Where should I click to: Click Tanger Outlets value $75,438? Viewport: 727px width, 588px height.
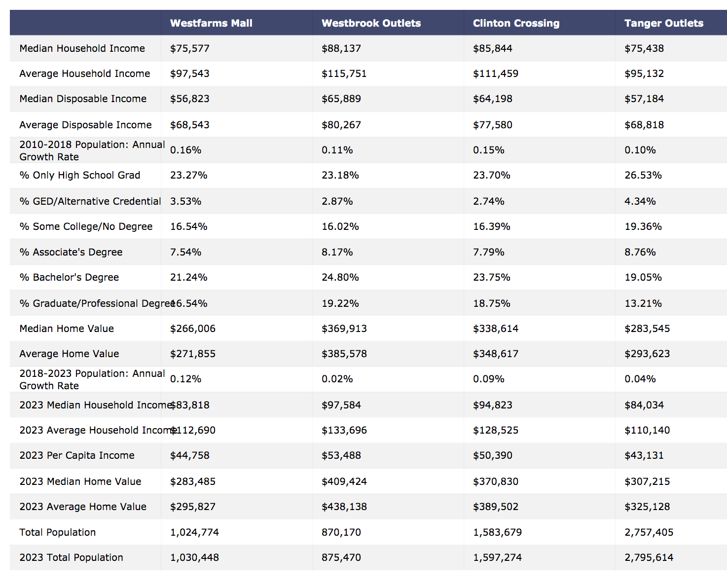tap(644, 48)
